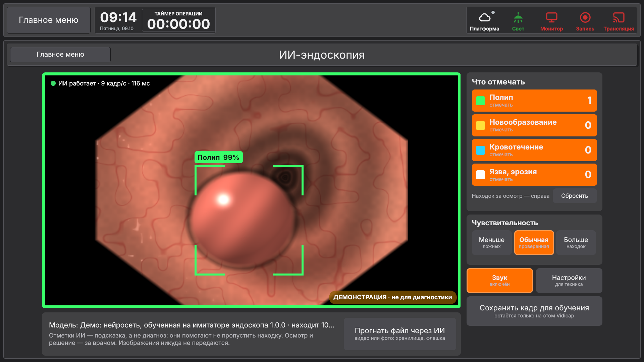This screenshot has width=644, height=362.
Task: Click the Что отмечать heading
Action: (498, 82)
